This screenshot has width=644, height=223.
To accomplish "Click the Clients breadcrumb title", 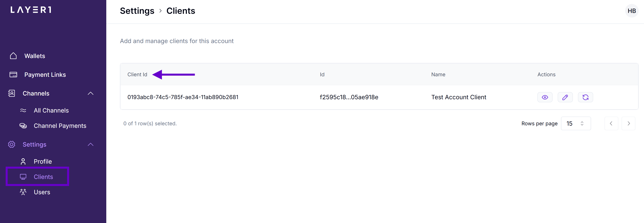I will pyautogui.click(x=180, y=11).
